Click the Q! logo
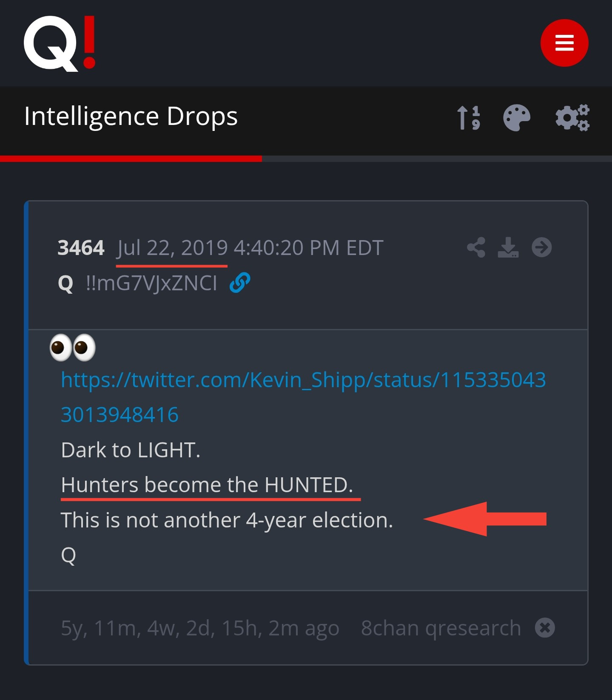The image size is (612, 700). pyautogui.click(x=60, y=43)
